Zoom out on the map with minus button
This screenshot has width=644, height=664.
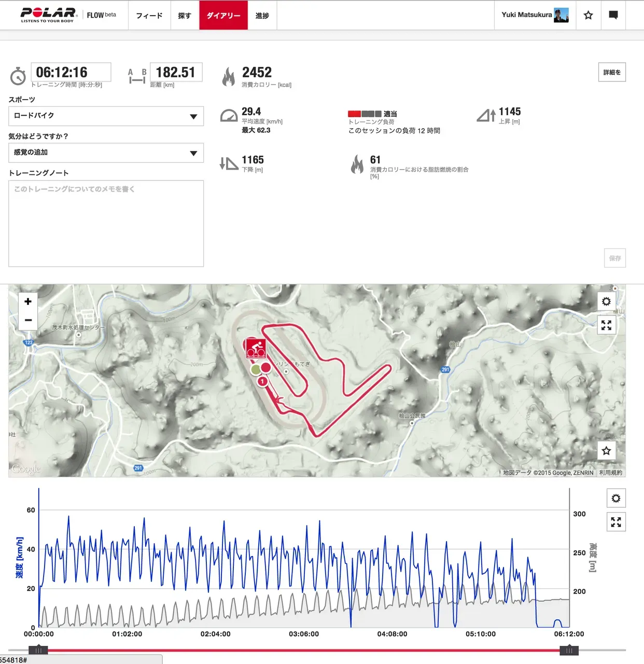click(x=27, y=320)
